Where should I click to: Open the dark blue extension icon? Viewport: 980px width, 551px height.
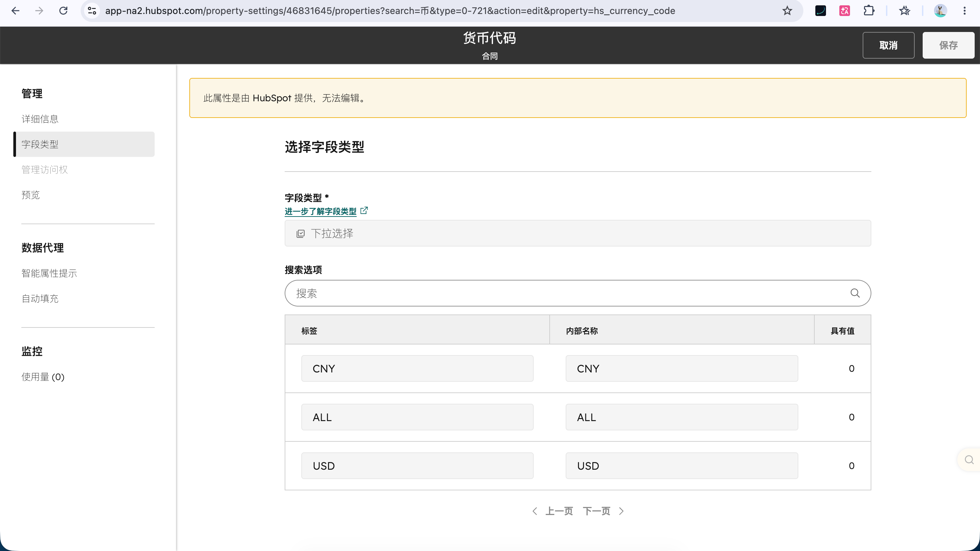tap(821, 11)
